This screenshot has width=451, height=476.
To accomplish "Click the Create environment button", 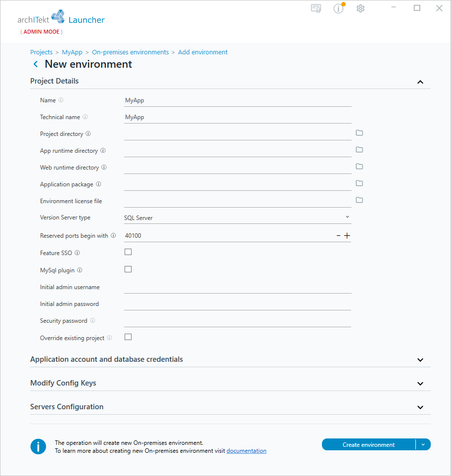I will [368, 445].
